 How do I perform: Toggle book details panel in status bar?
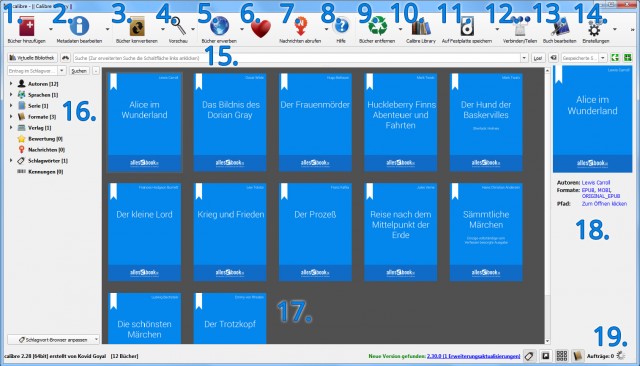click(546, 356)
